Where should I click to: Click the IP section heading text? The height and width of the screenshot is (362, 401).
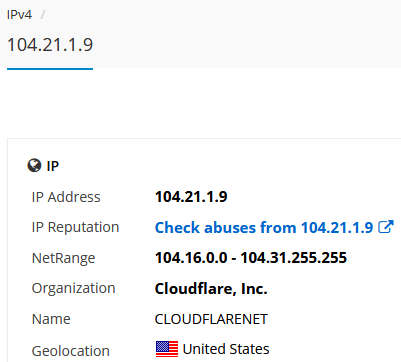[x=53, y=166]
